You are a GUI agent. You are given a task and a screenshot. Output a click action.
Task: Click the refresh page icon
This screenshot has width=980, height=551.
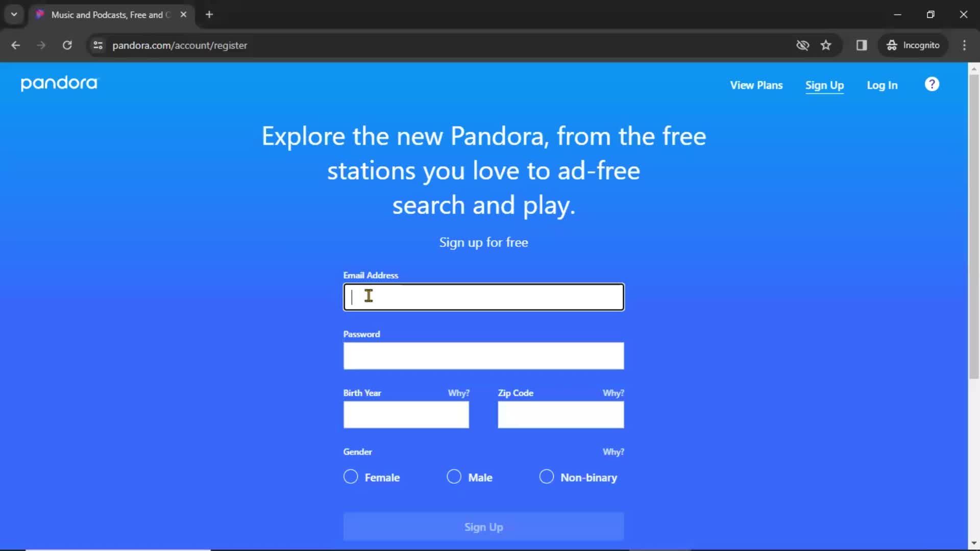point(67,45)
